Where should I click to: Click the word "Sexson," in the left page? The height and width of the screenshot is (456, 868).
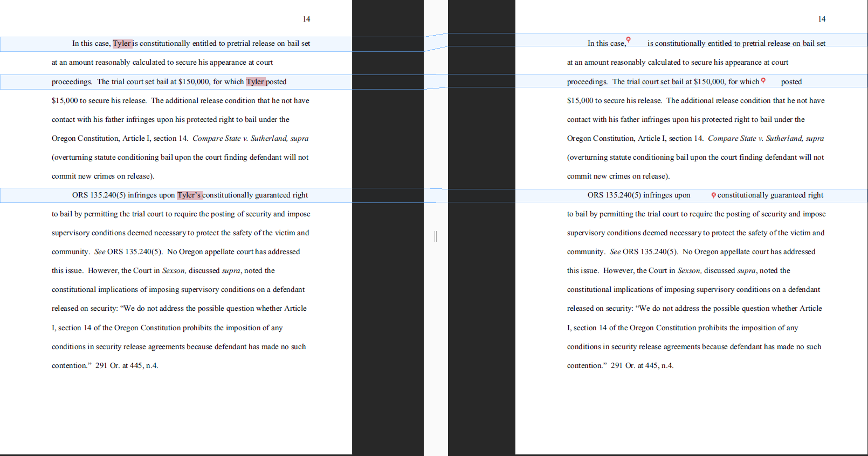point(174,271)
